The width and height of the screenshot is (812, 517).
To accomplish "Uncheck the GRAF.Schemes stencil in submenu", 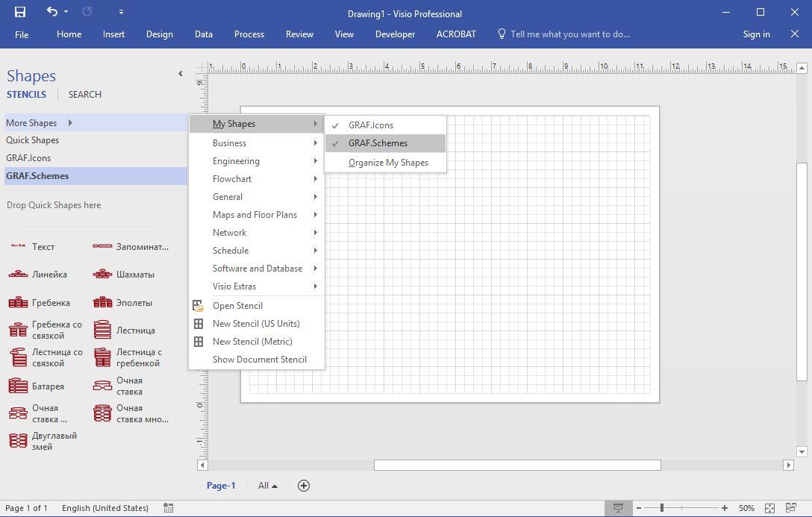I will (x=378, y=143).
